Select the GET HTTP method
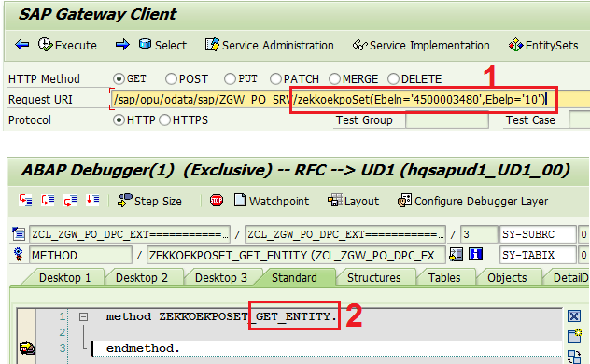Screen dimensions: 590x364 (119, 79)
